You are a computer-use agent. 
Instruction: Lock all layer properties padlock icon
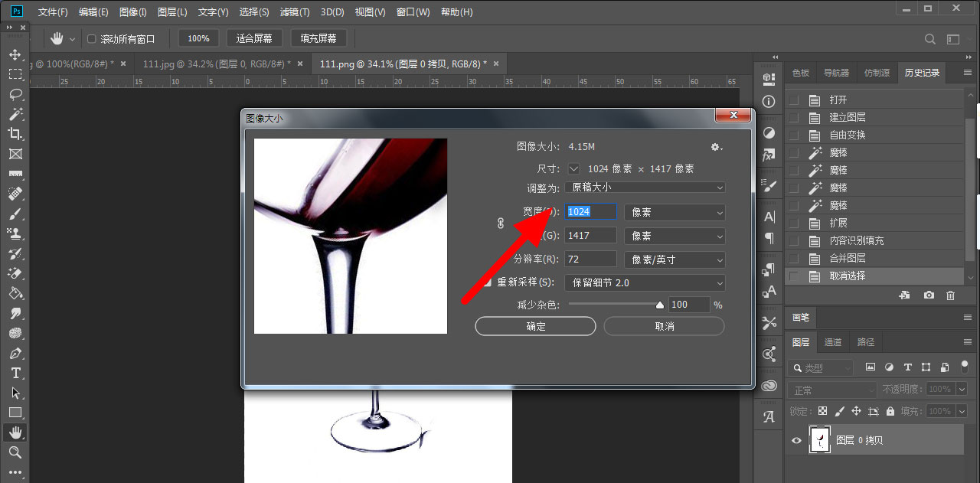(890, 411)
